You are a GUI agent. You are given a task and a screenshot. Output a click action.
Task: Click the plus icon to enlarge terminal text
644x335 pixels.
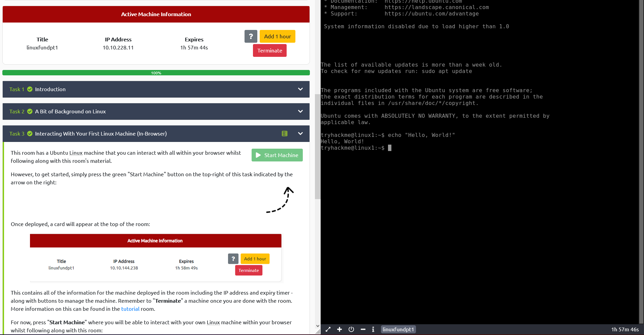click(340, 329)
